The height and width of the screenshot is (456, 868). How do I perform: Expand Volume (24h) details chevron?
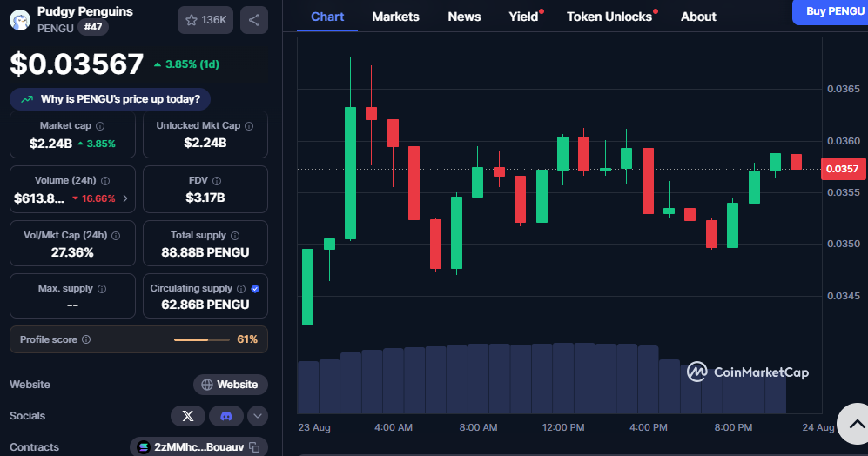tap(125, 198)
